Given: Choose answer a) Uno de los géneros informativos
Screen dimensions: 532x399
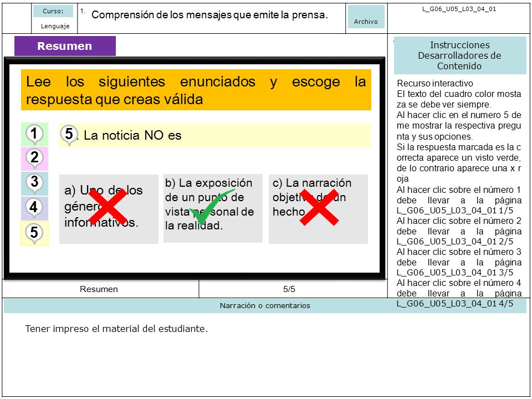Looking at the screenshot, I should [109, 209].
